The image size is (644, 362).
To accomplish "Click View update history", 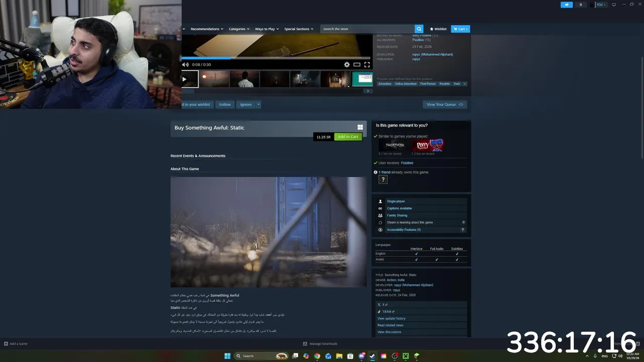I will tap(422, 318).
